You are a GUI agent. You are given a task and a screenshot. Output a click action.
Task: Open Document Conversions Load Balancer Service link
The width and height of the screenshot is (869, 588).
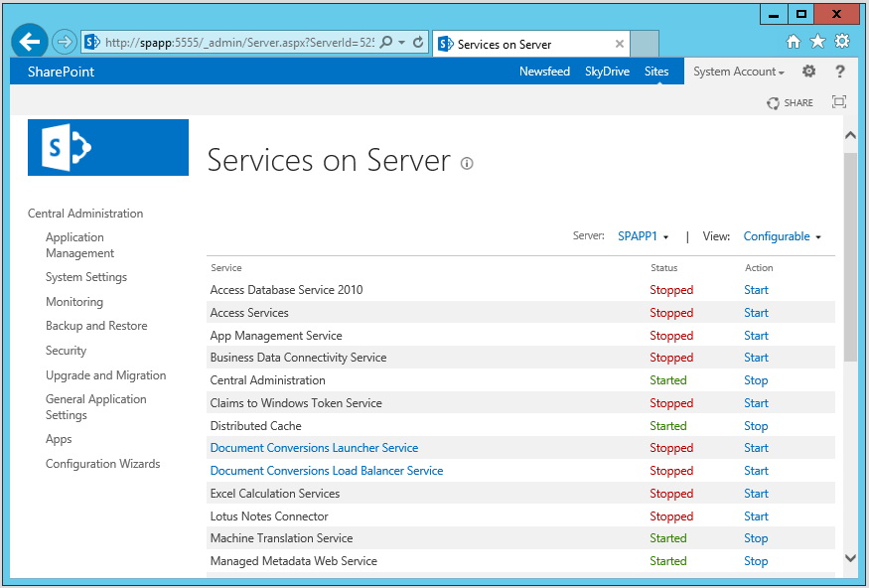[327, 471]
